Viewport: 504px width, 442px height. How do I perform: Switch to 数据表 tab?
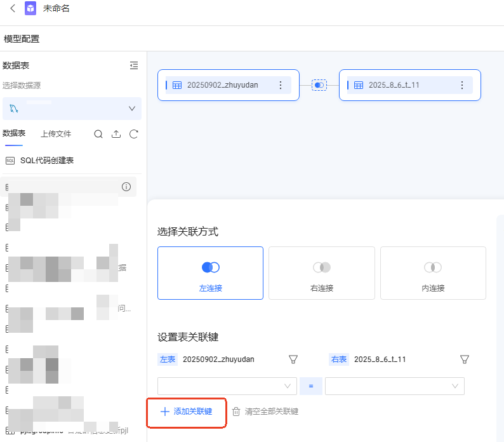click(x=14, y=133)
